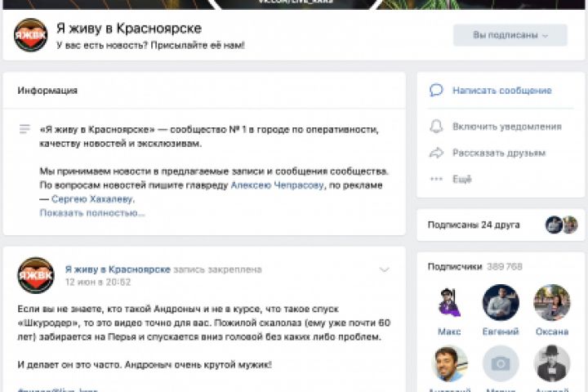588x392 pixels.
Task: Expand description with Показать полностью
Action: 91,213
